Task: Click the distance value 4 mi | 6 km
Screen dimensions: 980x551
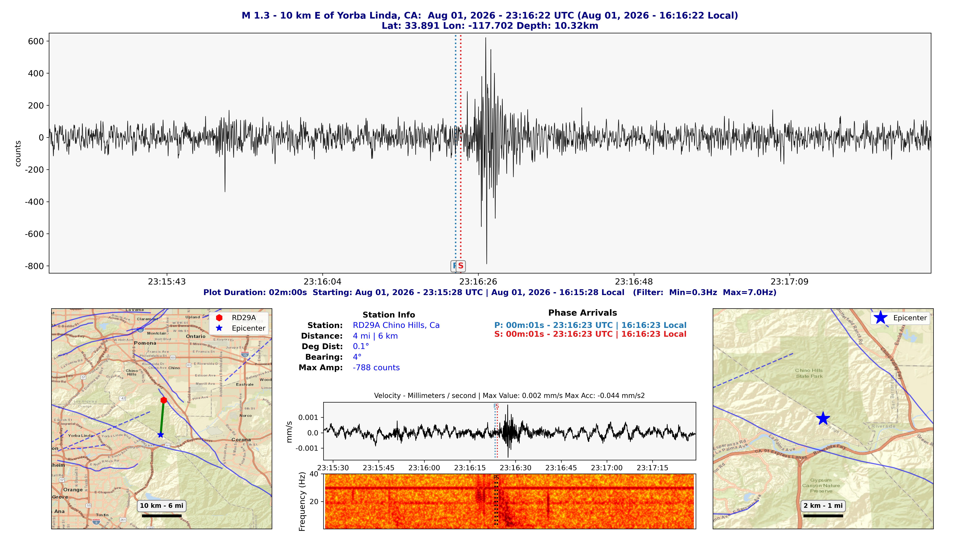Action: 375,336
